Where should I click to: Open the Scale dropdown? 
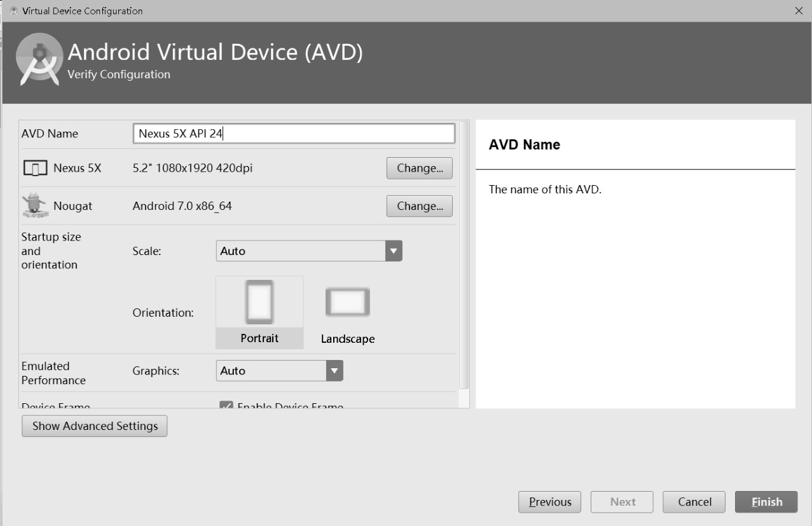click(309, 251)
